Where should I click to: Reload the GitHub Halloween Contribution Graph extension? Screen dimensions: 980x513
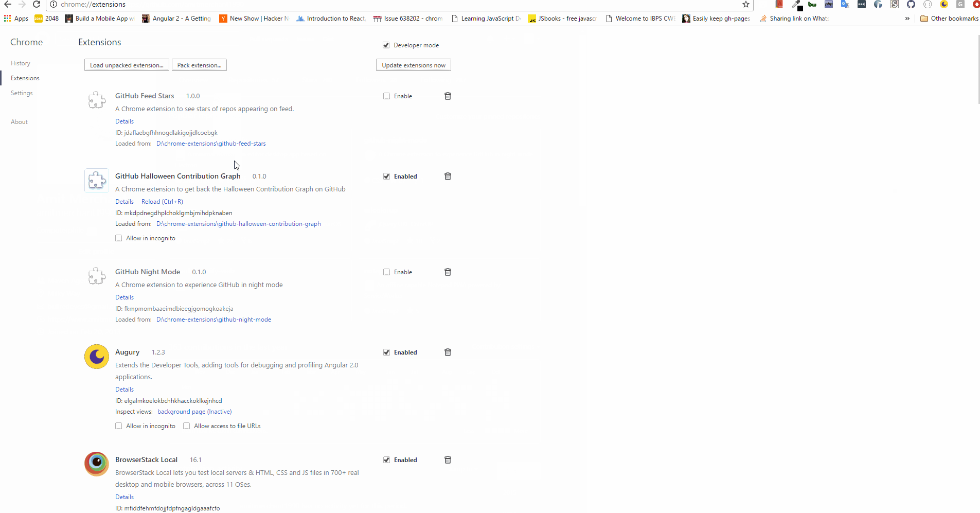162,202
